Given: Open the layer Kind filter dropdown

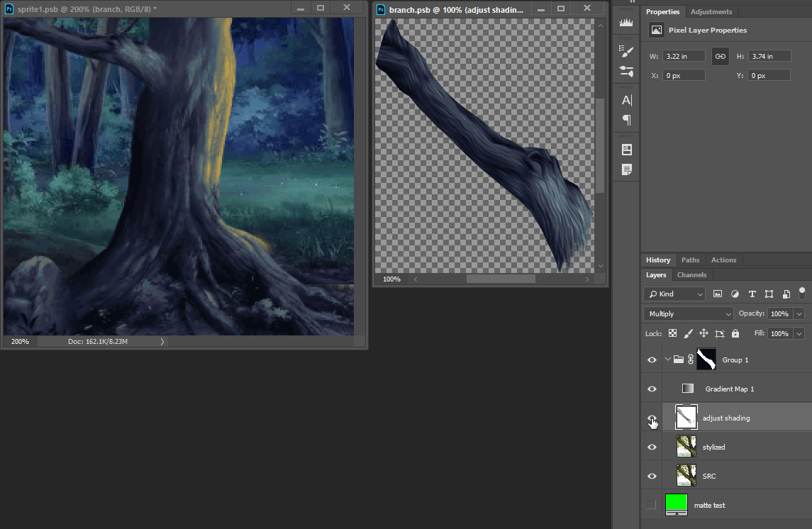Looking at the screenshot, I should [x=674, y=294].
